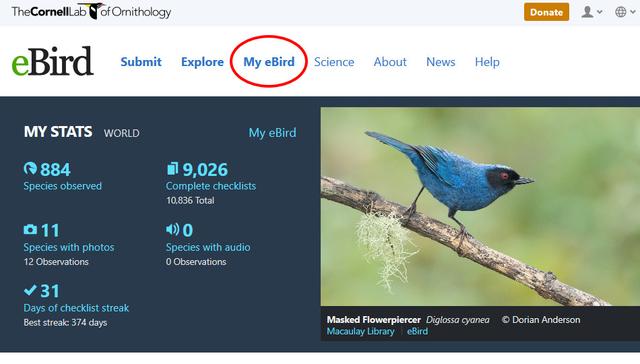
Task: Expand the account dropdown chevron
Action: point(599,12)
